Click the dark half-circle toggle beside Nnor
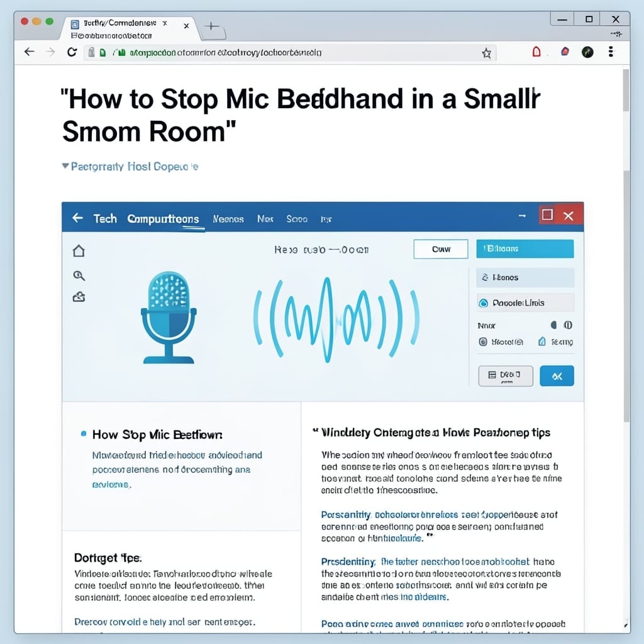The height and width of the screenshot is (644, 644). 553,325
